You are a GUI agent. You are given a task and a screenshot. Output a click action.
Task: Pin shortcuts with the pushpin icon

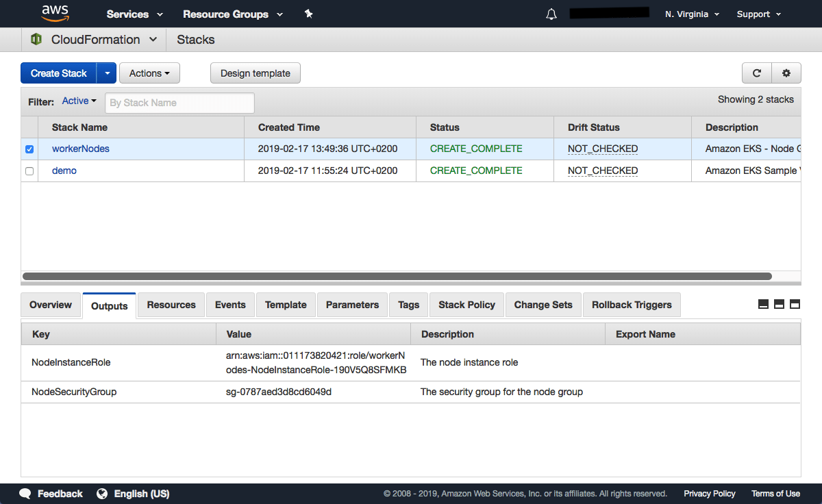click(308, 14)
